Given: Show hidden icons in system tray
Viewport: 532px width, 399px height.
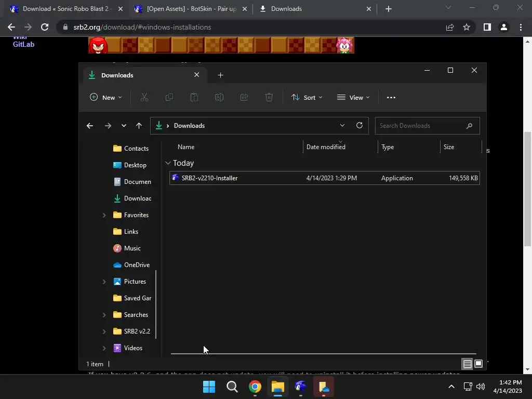Looking at the screenshot, I should (x=451, y=387).
